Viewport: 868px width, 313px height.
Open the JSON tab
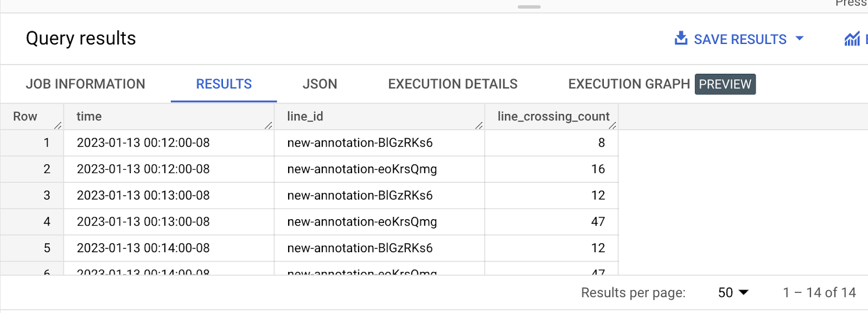(x=320, y=84)
